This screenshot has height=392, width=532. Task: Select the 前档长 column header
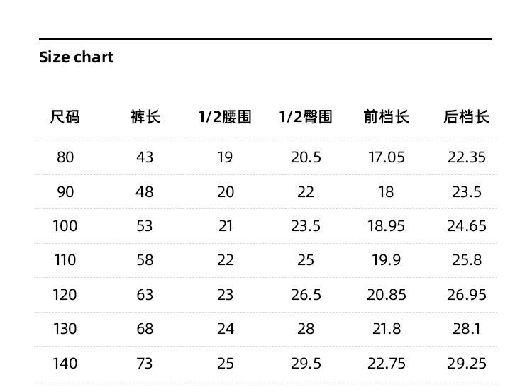tap(387, 117)
